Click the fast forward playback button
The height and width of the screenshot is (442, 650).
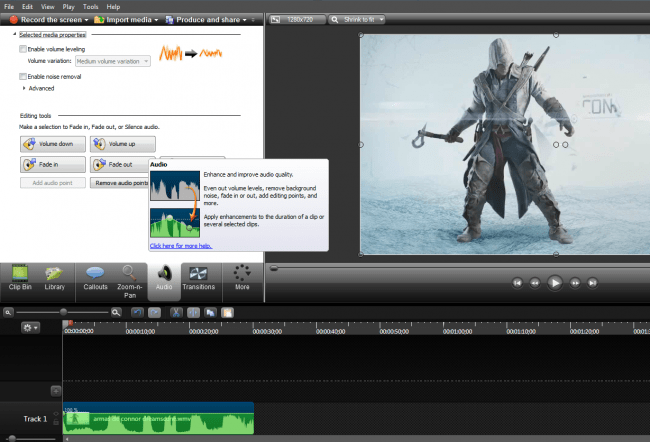click(x=575, y=283)
